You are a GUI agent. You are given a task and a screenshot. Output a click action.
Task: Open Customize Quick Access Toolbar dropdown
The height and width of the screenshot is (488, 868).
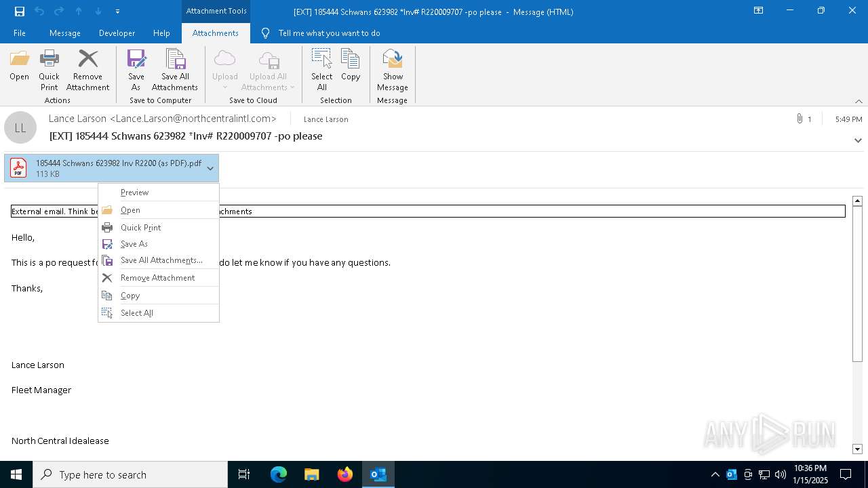118,11
